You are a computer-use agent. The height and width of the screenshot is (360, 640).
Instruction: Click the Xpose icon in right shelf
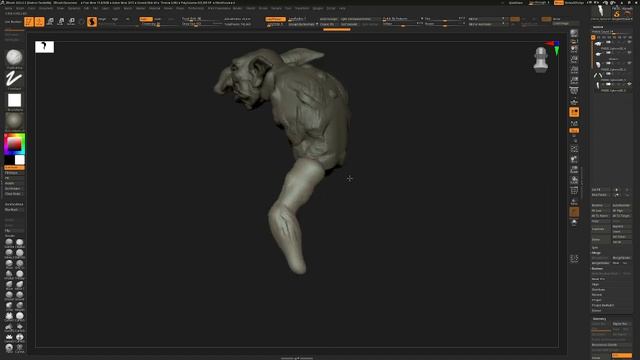click(574, 258)
